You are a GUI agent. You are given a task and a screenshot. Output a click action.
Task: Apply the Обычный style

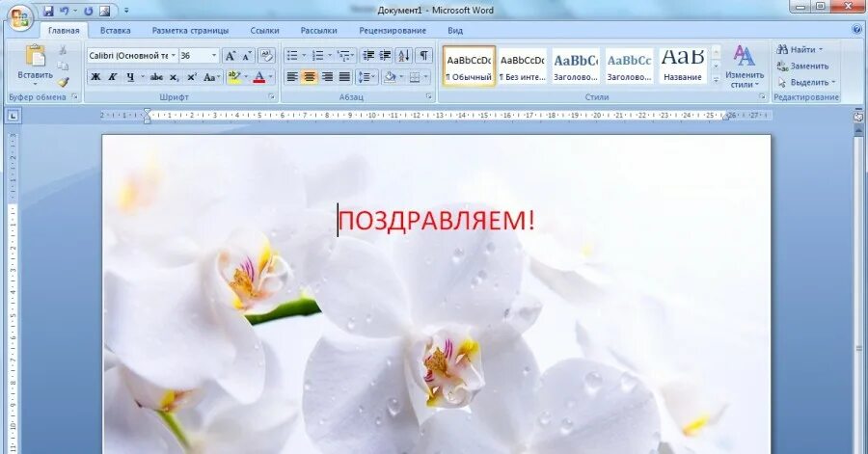(x=469, y=66)
